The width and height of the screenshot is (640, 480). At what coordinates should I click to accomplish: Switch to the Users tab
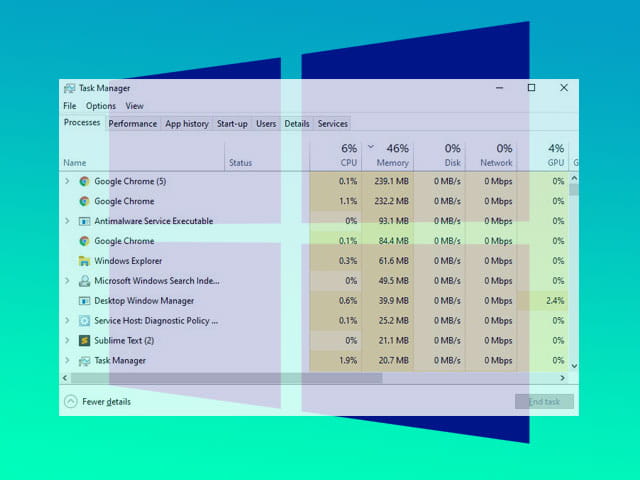pyautogui.click(x=266, y=124)
